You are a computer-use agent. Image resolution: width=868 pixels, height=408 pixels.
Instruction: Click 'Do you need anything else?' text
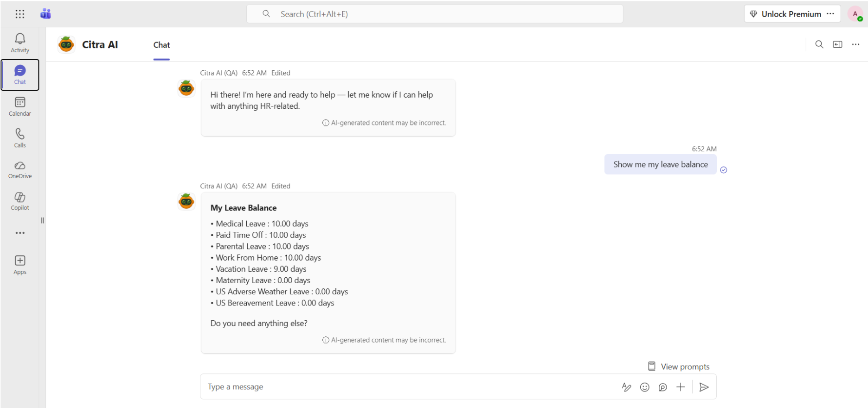coord(259,324)
